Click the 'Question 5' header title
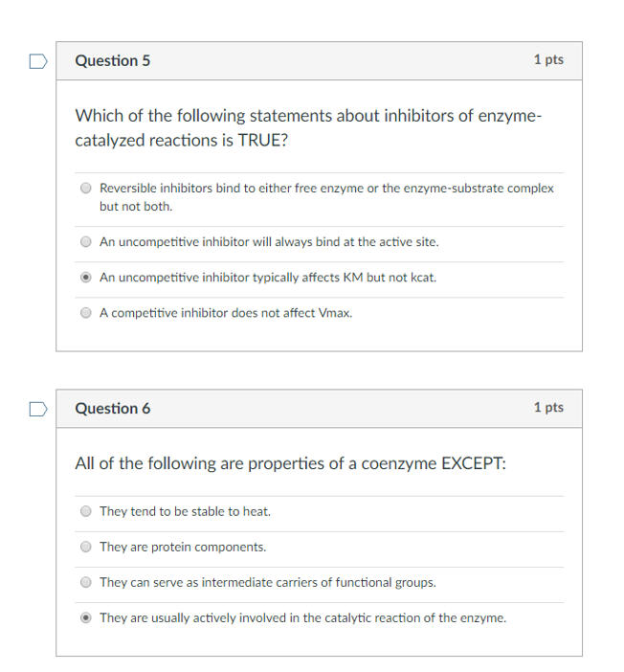This screenshot has height=672, width=624. (x=113, y=61)
